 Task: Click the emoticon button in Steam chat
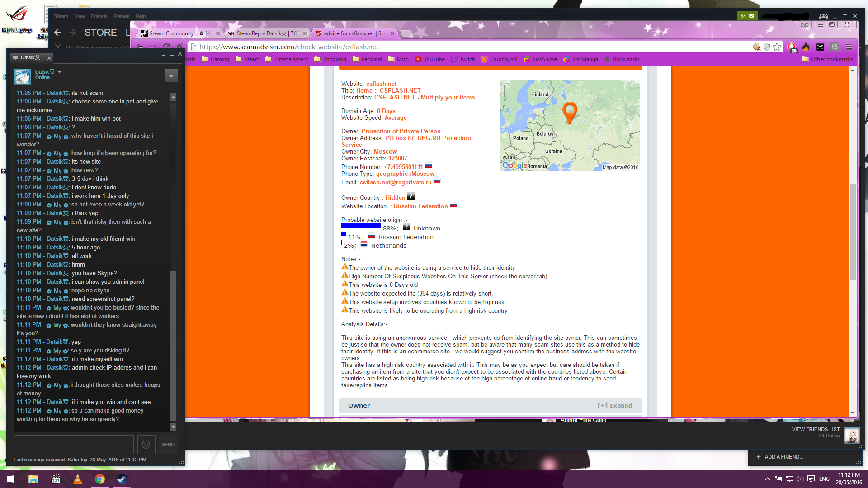(146, 445)
